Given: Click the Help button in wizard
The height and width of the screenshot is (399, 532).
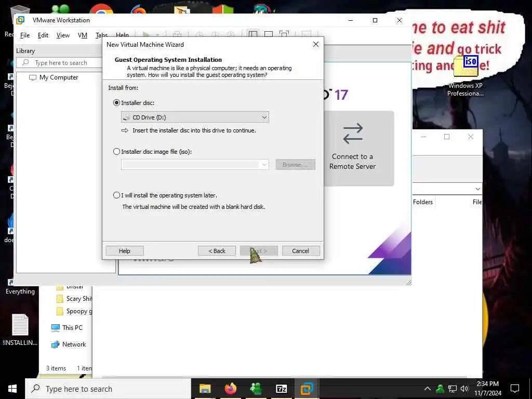Looking at the screenshot, I should click(125, 251).
